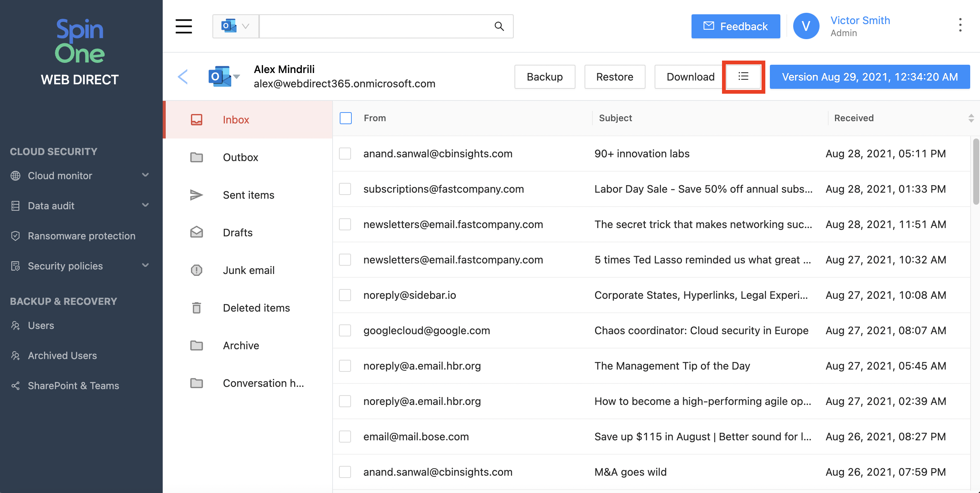Click the email list vertical scrollbar
The image size is (980, 493).
point(975,172)
